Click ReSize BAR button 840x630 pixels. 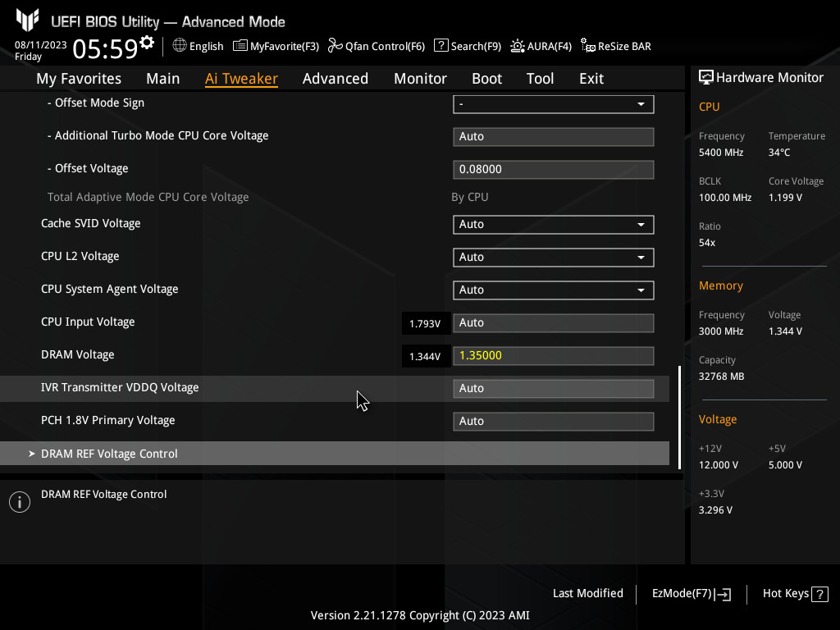(616, 46)
